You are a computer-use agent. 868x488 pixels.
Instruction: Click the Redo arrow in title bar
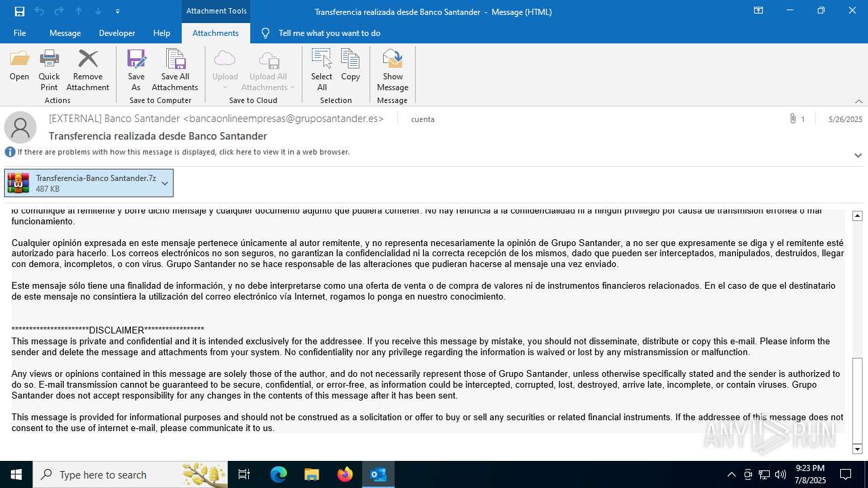pyautogui.click(x=59, y=11)
